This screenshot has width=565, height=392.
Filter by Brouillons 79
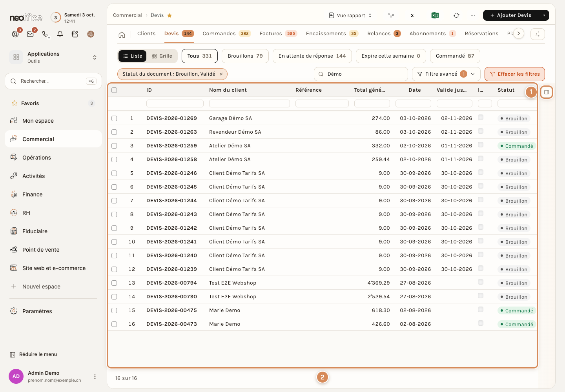point(245,56)
